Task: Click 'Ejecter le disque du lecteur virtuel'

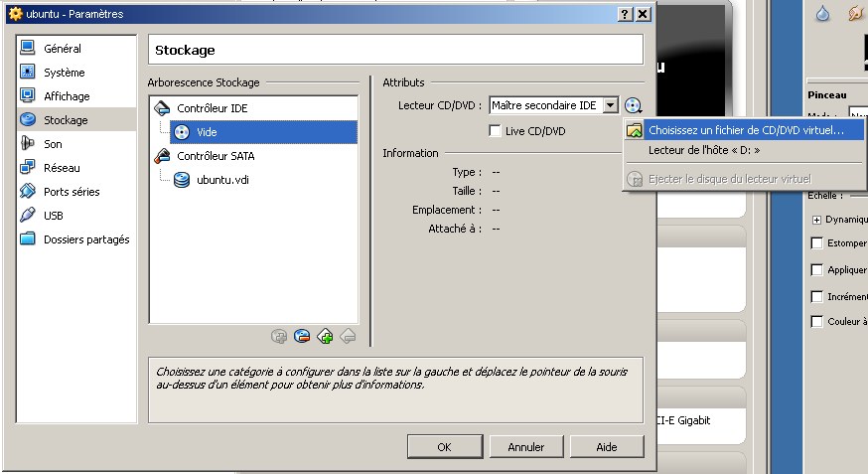Action: (745, 179)
